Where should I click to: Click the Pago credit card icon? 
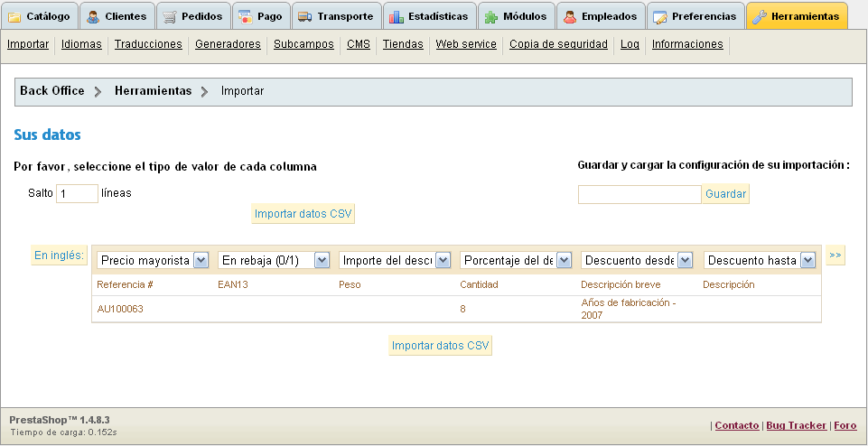pyautogui.click(x=246, y=16)
